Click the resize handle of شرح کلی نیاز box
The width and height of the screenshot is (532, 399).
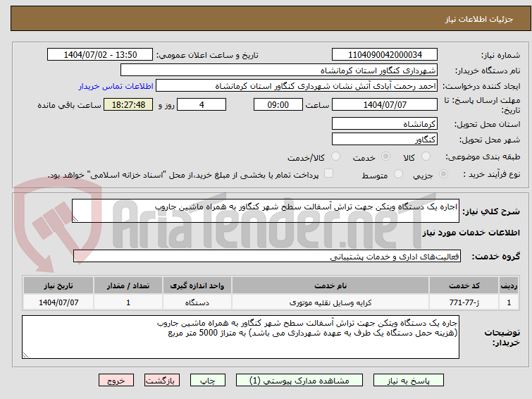point(75,219)
